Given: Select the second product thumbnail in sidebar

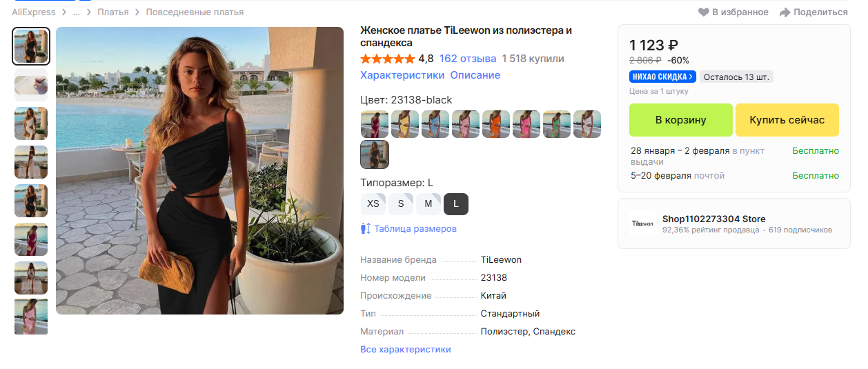Looking at the screenshot, I should coord(31,85).
